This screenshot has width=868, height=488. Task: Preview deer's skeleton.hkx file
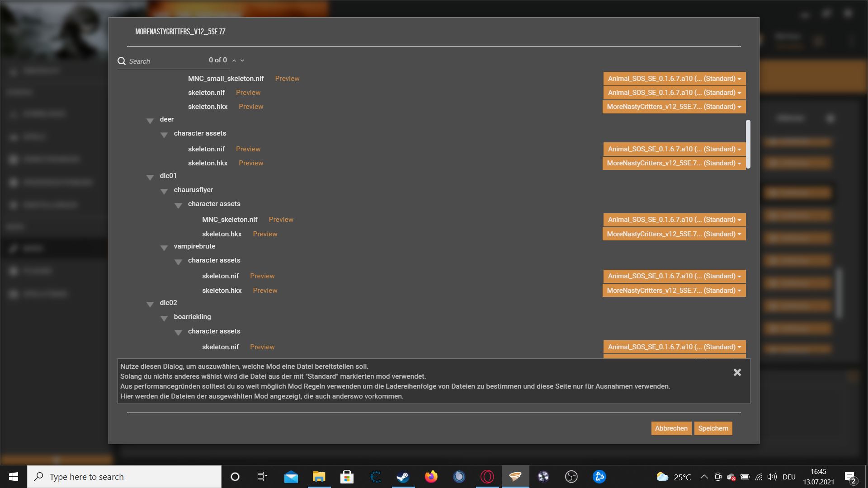251,163
